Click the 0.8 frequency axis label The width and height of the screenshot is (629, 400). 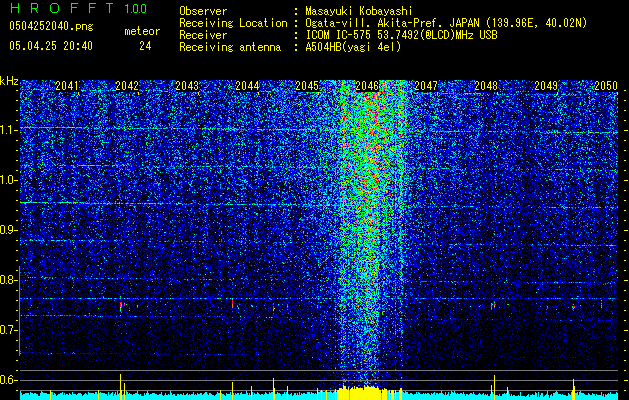click(x=8, y=280)
